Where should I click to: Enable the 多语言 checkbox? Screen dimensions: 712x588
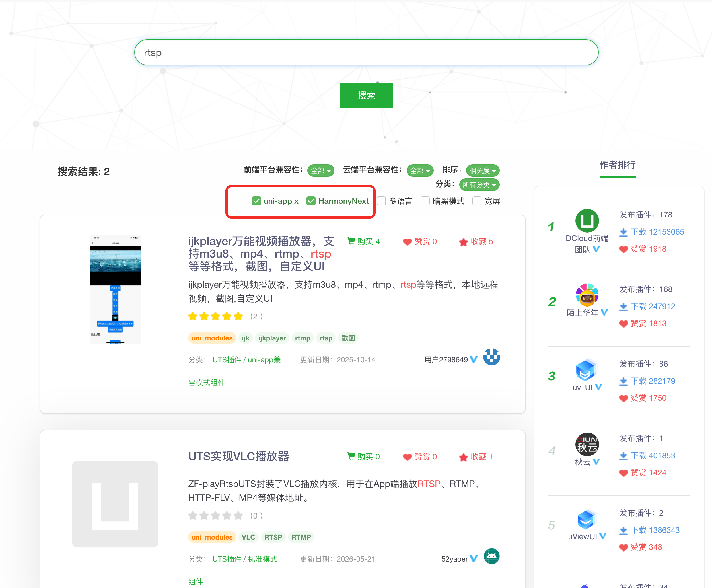coord(381,201)
